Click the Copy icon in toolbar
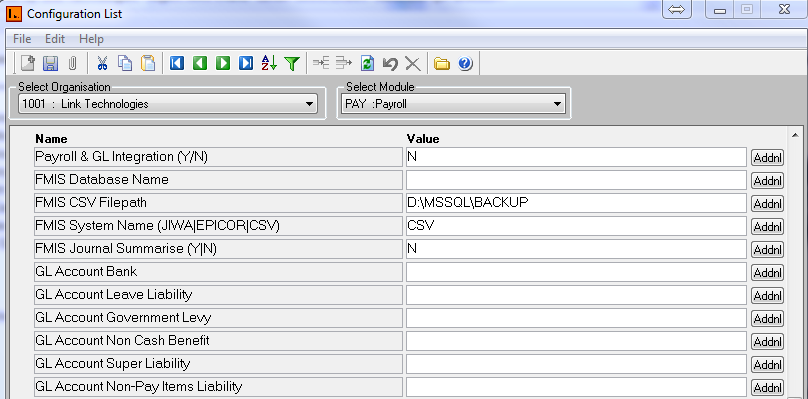 (x=125, y=63)
